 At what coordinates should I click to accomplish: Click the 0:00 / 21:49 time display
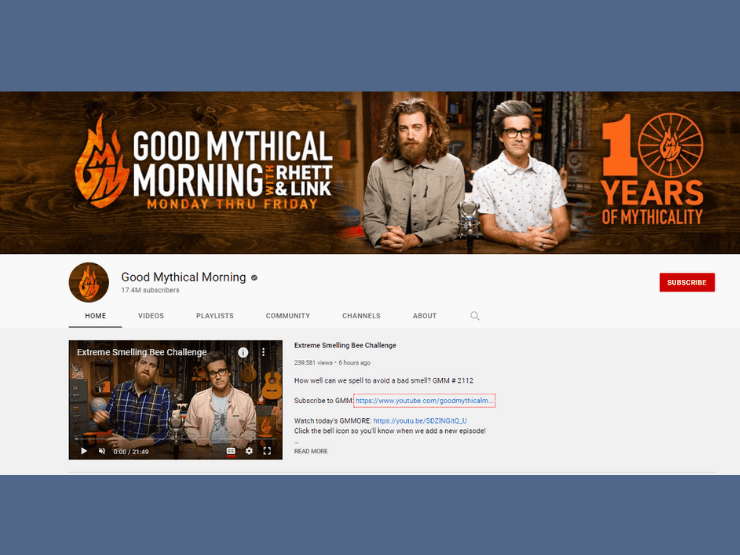point(131,452)
